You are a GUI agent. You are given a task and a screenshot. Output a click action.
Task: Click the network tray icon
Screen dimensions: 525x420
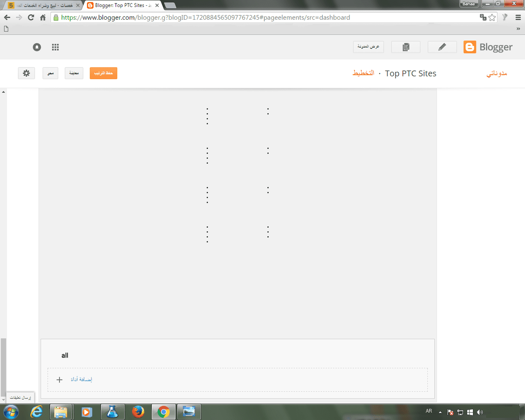[460, 412]
